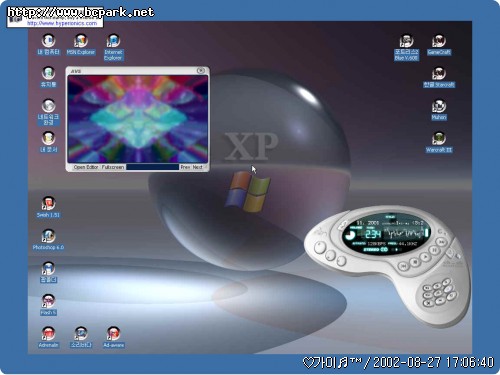
Task: Click the previous track button on player
Action: (403, 266)
